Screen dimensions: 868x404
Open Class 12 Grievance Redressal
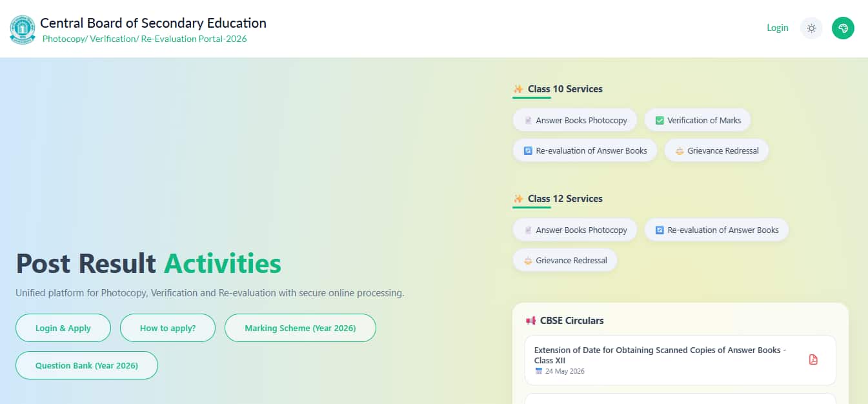coord(565,260)
